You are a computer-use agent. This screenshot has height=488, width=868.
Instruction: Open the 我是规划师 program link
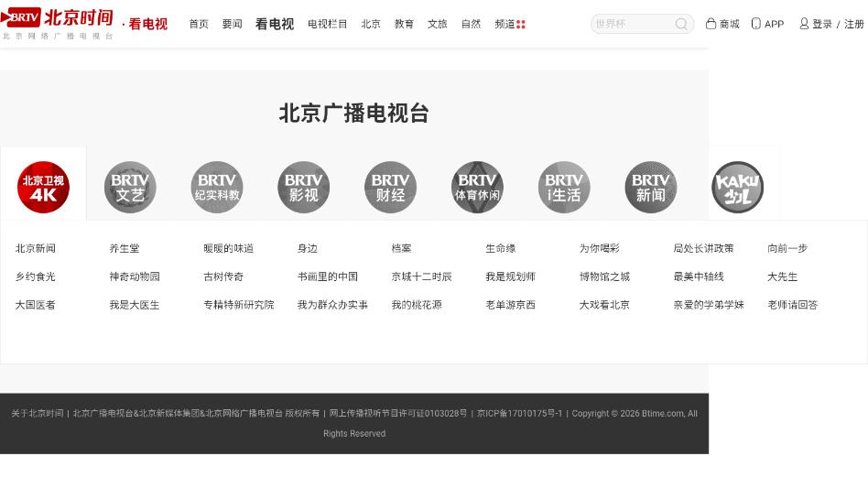[x=510, y=277]
